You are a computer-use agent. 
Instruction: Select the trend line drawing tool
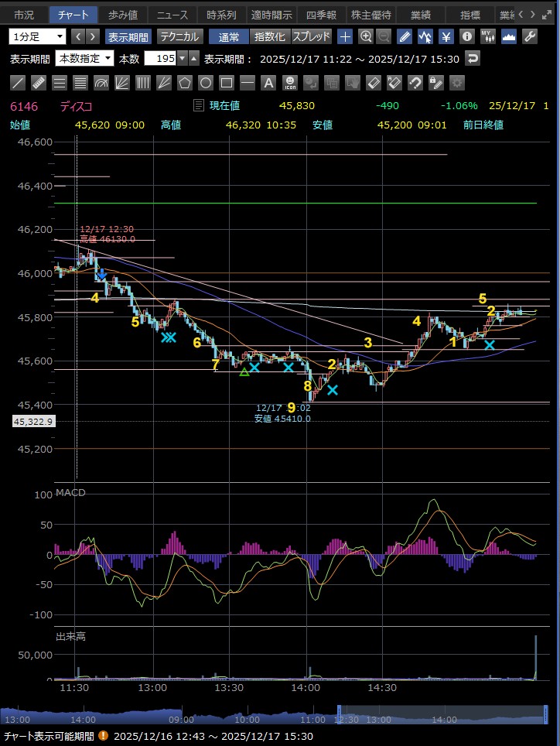click(x=18, y=83)
